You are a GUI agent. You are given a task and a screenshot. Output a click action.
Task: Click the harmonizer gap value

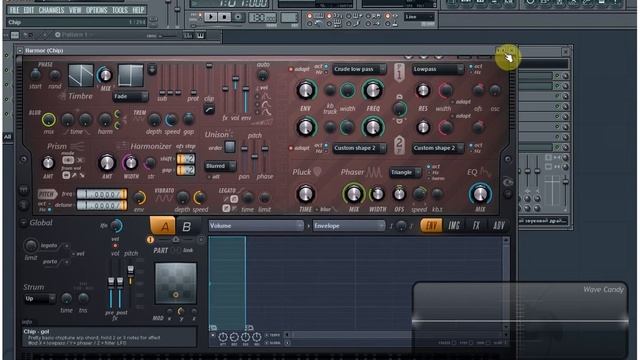186,170
